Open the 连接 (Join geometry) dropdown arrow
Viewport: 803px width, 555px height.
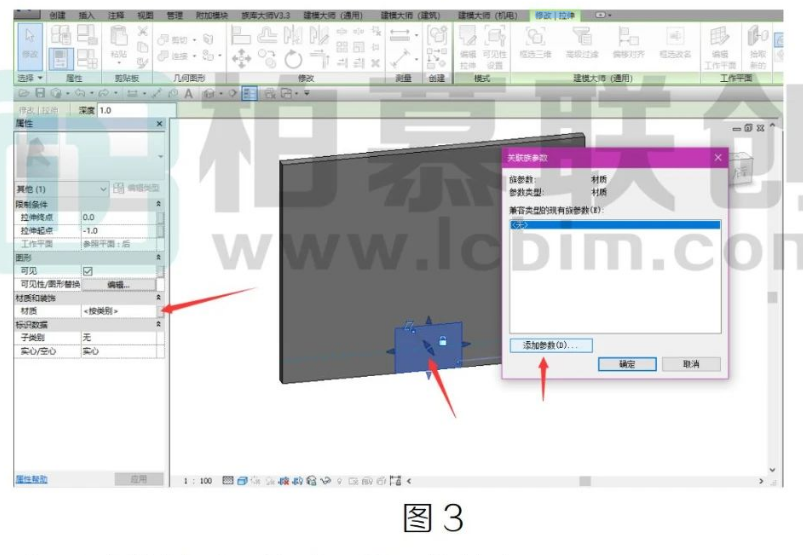[195, 55]
